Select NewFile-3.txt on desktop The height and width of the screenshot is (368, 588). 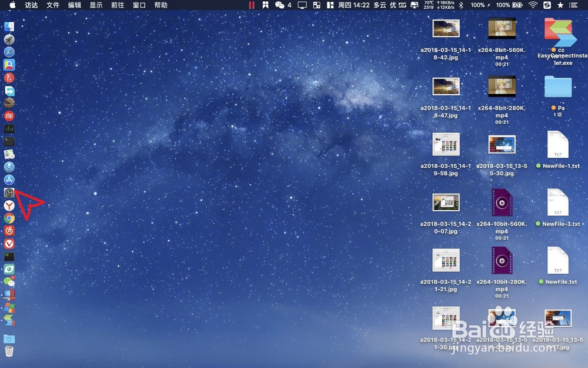point(558,203)
